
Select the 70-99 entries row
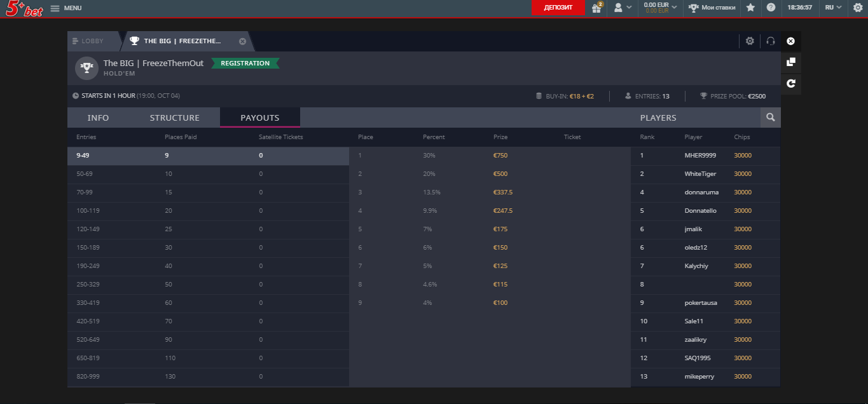pyautogui.click(x=209, y=192)
